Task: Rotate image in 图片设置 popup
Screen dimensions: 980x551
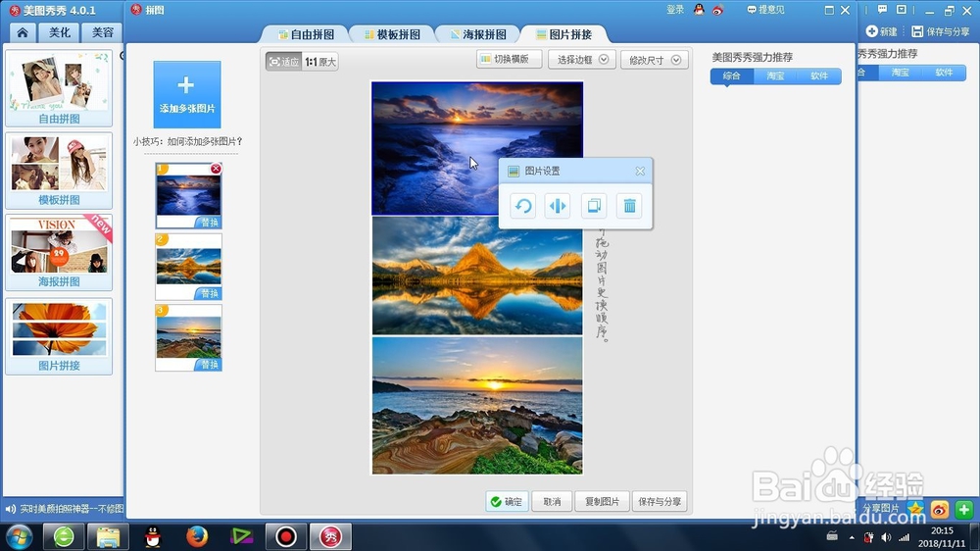Action: point(523,206)
